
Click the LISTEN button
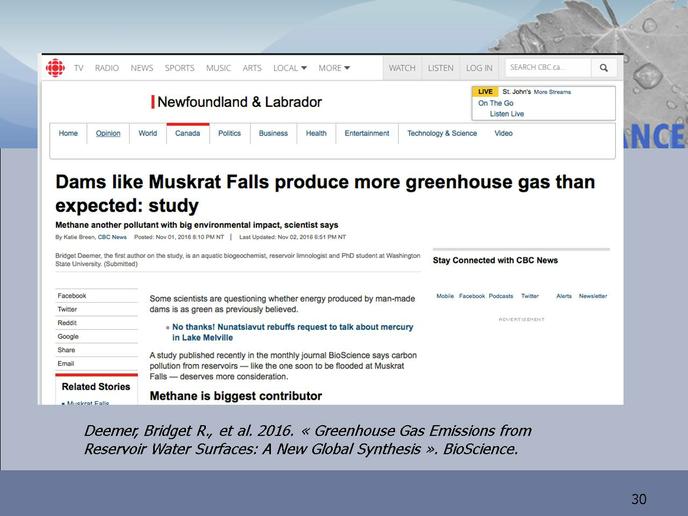[441, 68]
